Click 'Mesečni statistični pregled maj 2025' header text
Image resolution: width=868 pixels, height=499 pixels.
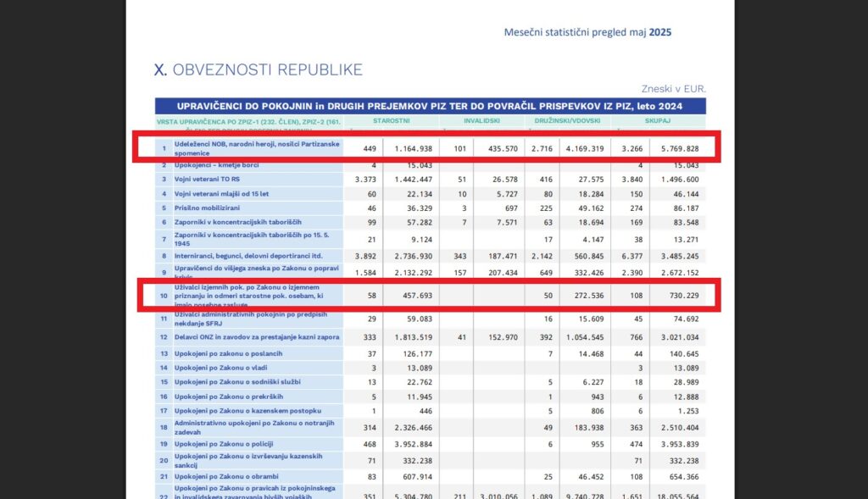(588, 32)
